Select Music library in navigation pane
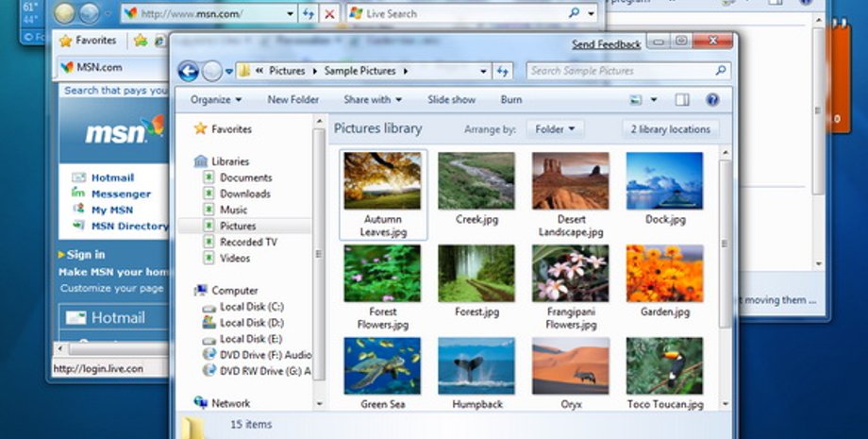The height and width of the screenshot is (439, 868). click(x=233, y=210)
